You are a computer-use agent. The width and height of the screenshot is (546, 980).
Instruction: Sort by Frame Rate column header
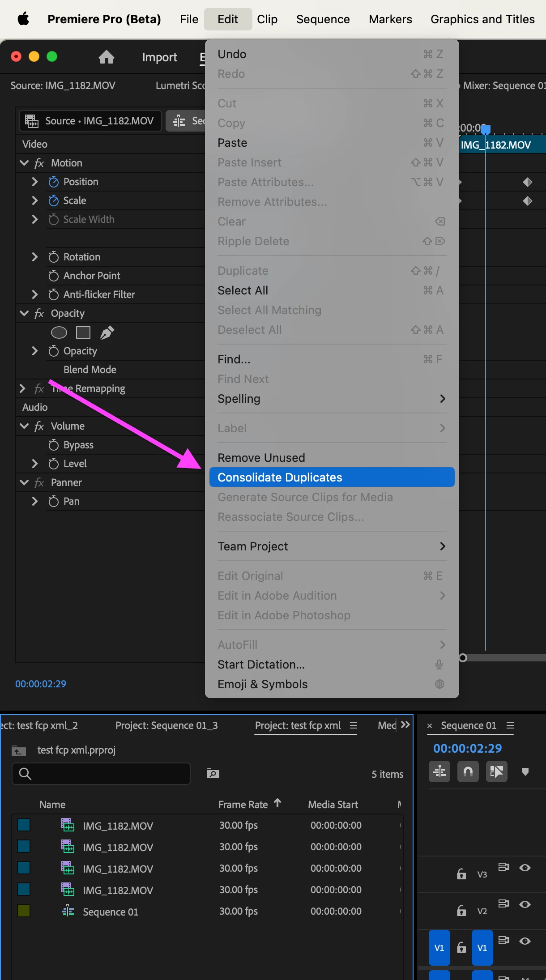243,805
